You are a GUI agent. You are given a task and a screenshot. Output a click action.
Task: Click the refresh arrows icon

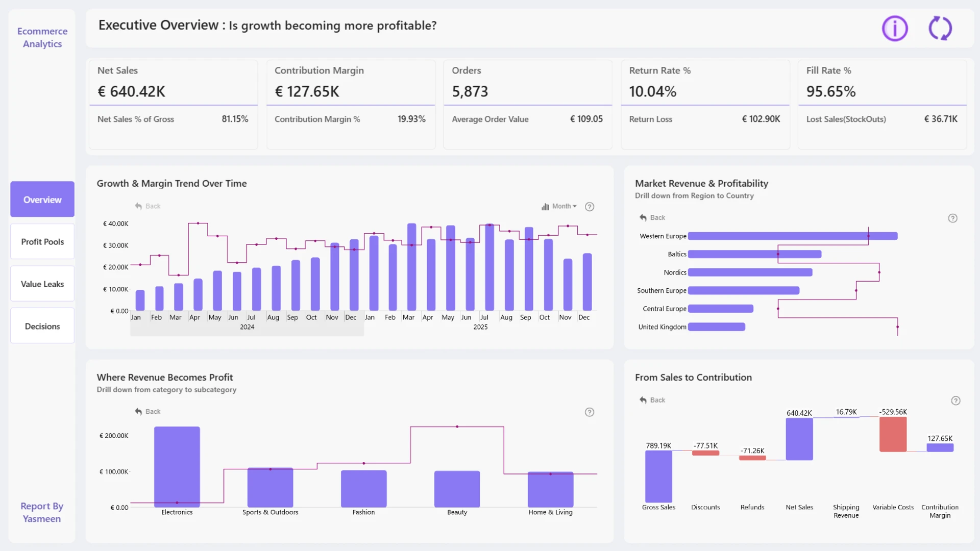pyautogui.click(x=940, y=28)
